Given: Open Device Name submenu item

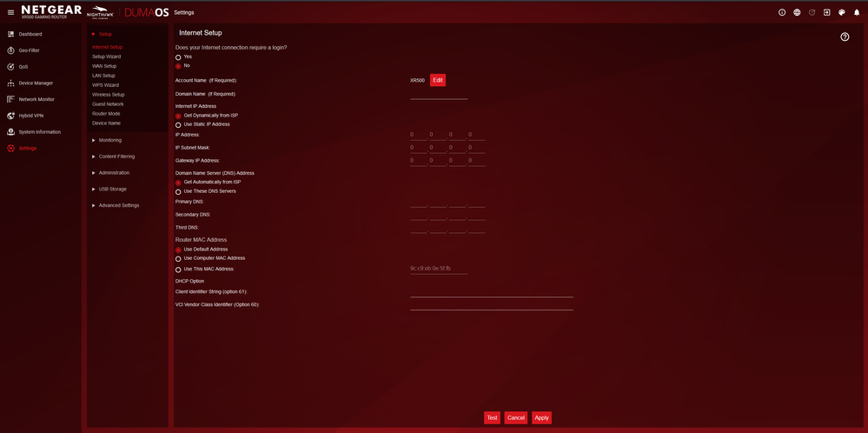Looking at the screenshot, I should coord(106,123).
